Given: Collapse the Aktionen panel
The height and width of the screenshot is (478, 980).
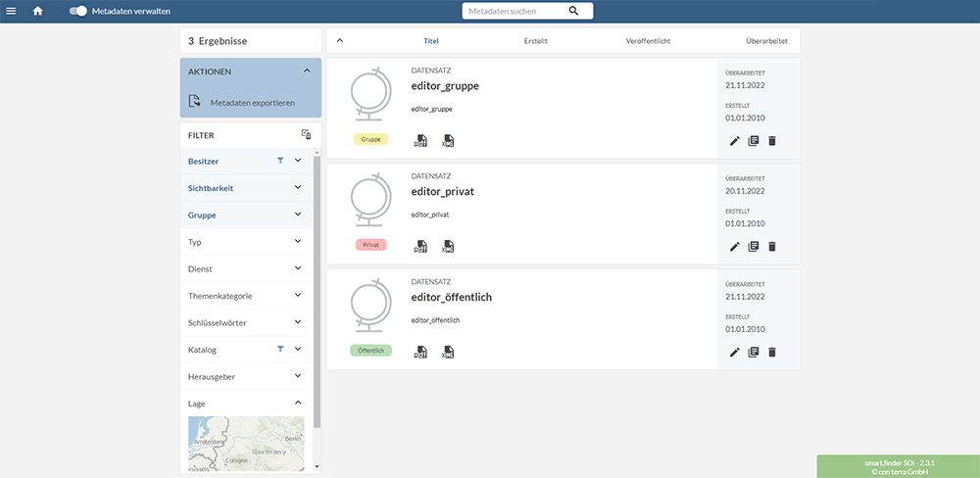Looking at the screenshot, I should pyautogui.click(x=307, y=71).
